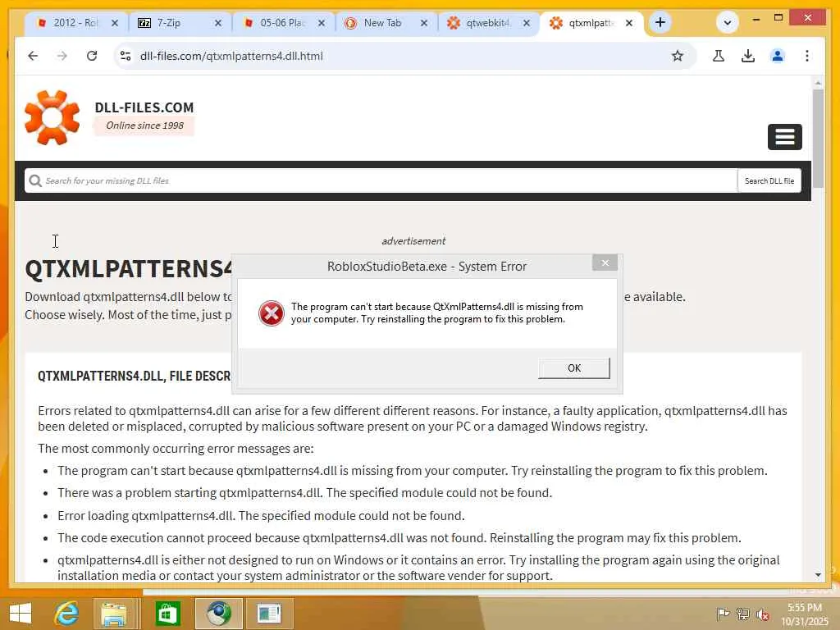The width and height of the screenshot is (840, 630).
Task: Open a new browser tab
Action: [x=660, y=22]
